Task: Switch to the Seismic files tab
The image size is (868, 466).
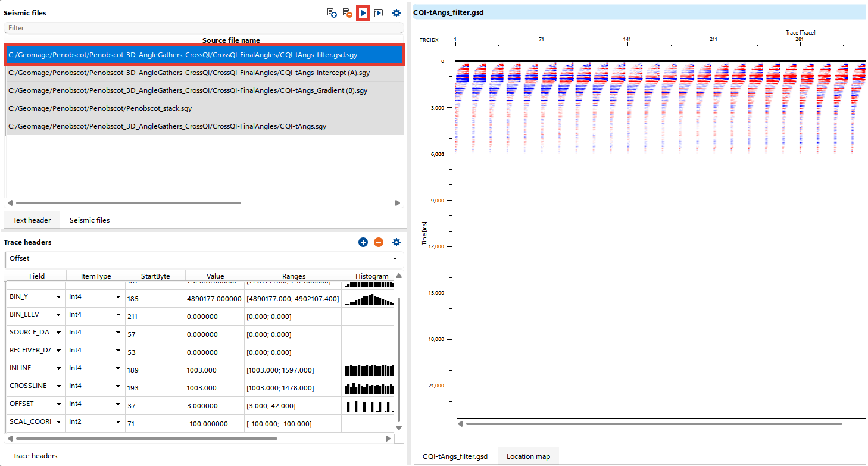Action: [89, 220]
